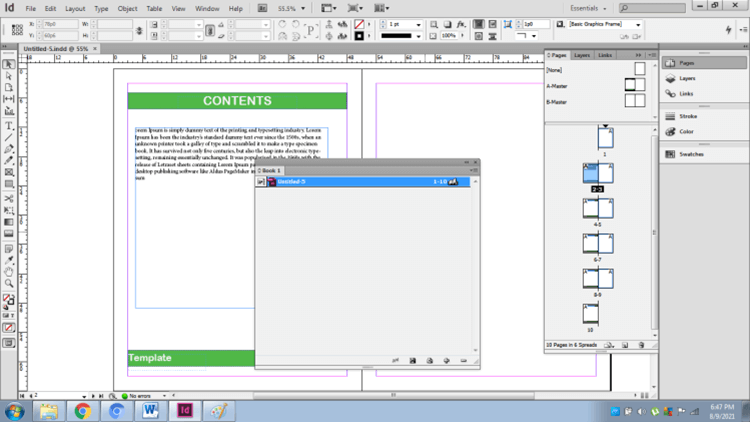The height and width of the screenshot is (422, 750).
Task: Choose the Line tool
Action: (x=9, y=137)
